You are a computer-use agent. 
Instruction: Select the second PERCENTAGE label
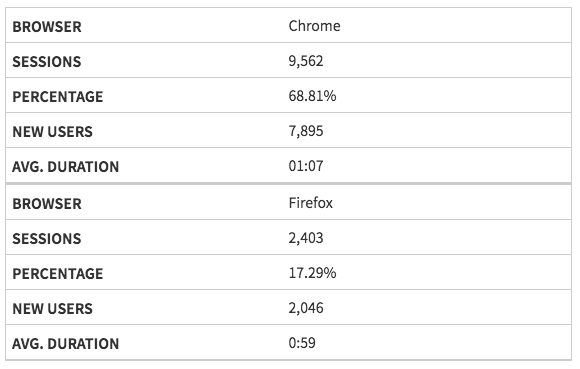coord(58,274)
